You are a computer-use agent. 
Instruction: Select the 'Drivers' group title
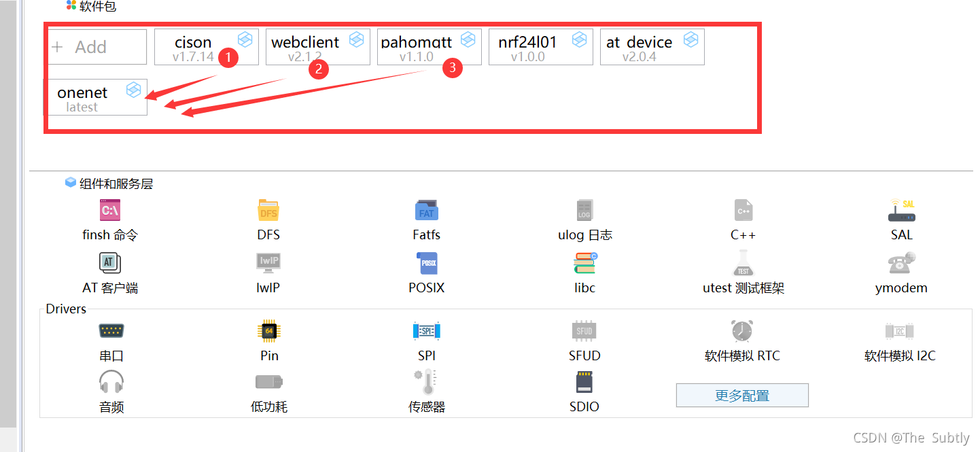(66, 309)
